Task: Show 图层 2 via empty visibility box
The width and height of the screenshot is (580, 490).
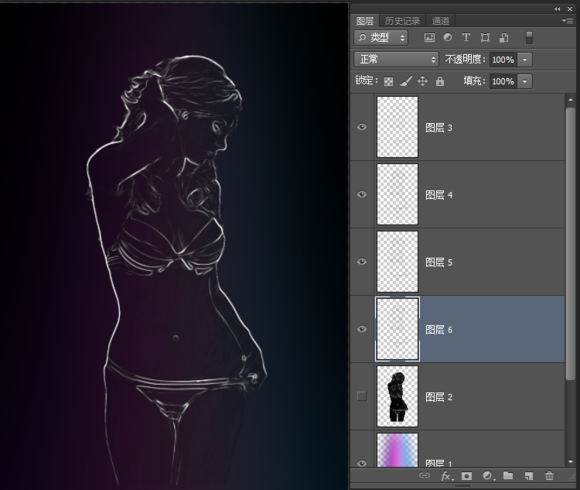Action: click(362, 396)
